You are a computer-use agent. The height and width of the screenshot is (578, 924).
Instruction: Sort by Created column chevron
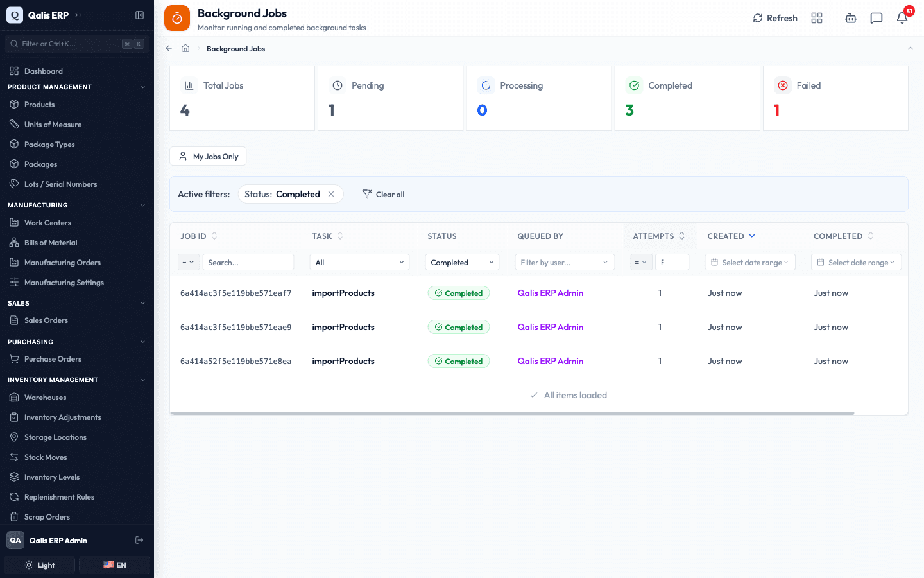click(x=752, y=236)
